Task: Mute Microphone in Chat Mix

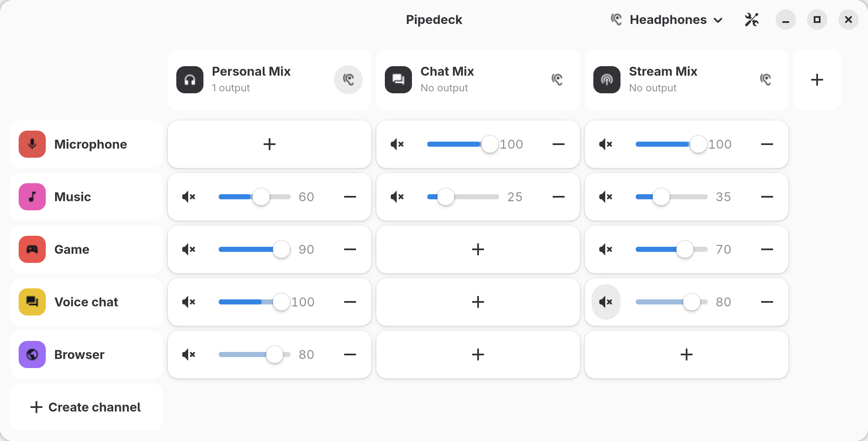Action: tap(398, 144)
